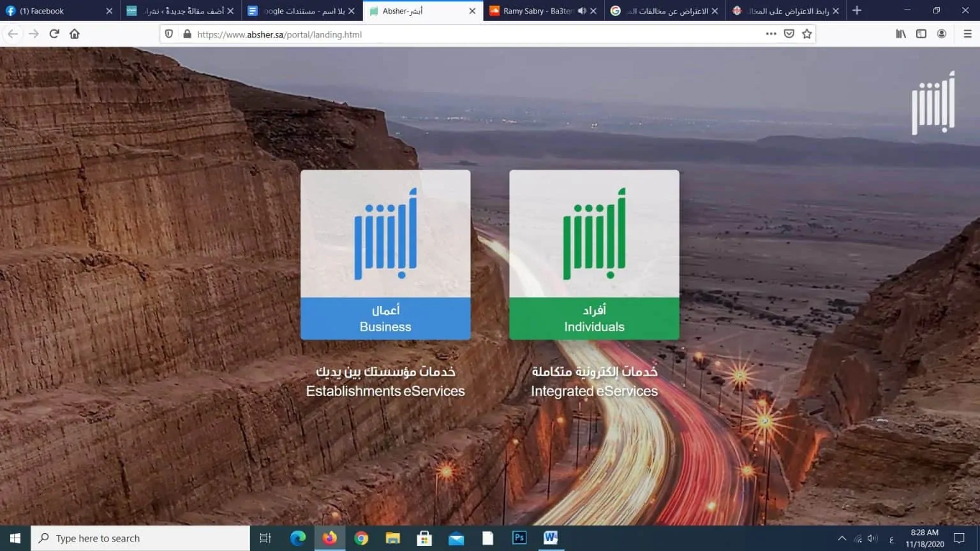980x551 pixels.
Task: Open the clock showing 8:28 AM
Action: (x=925, y=538)
